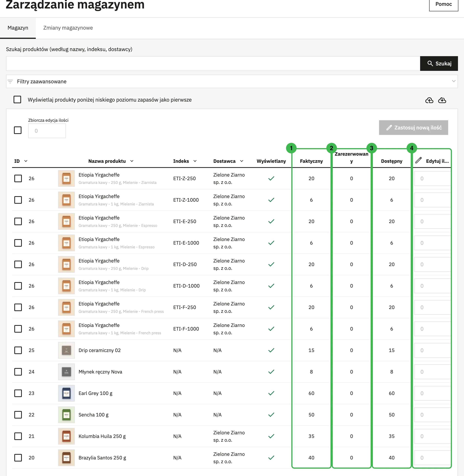Open the Kolumbia Huila 250 g thumbnail
This screenshot has width=464, height=476.
[x=66, y=436]
